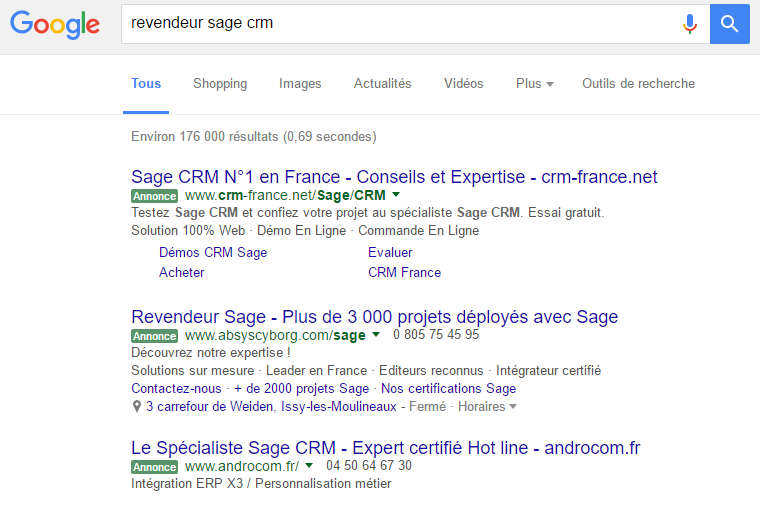Click the www.androcom.fr/ URL text
The width and height of the screenshot is (760, 506).
pos(242,466)
